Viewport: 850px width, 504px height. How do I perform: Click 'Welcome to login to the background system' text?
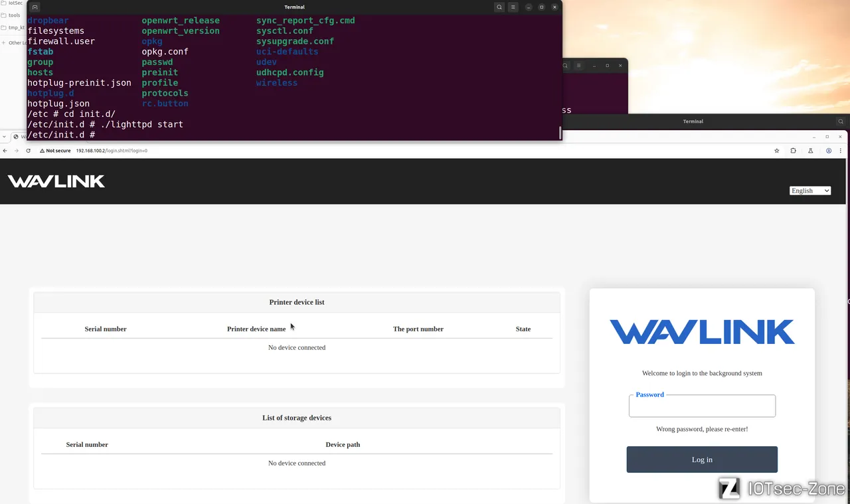702,373
